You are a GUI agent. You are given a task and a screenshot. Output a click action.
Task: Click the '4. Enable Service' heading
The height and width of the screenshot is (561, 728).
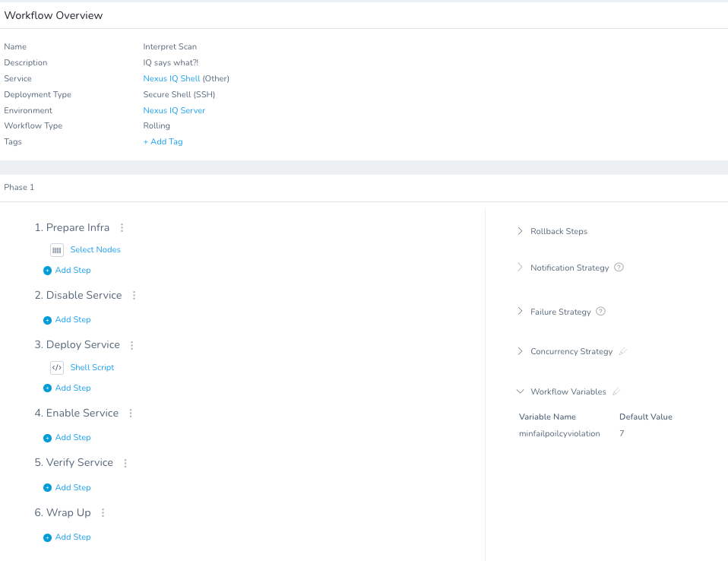(x=77, y=413)
